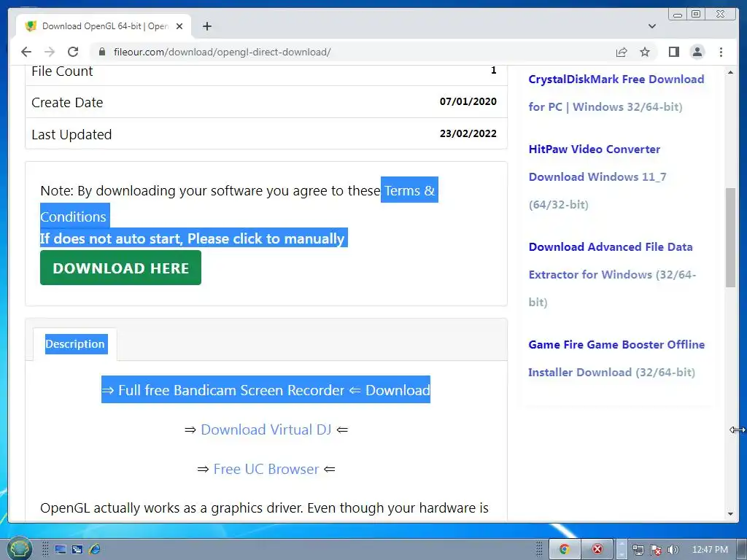Viewport: 747px width, 560px height.
Task: Open the Download Virtual DJ link
Action: pos(266,429)
